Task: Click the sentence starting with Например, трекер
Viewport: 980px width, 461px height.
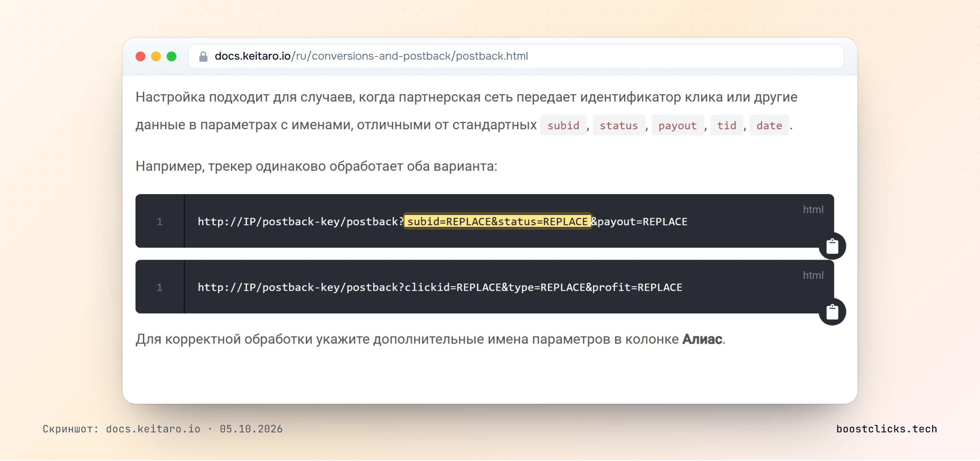Action: tap(316, 166)
